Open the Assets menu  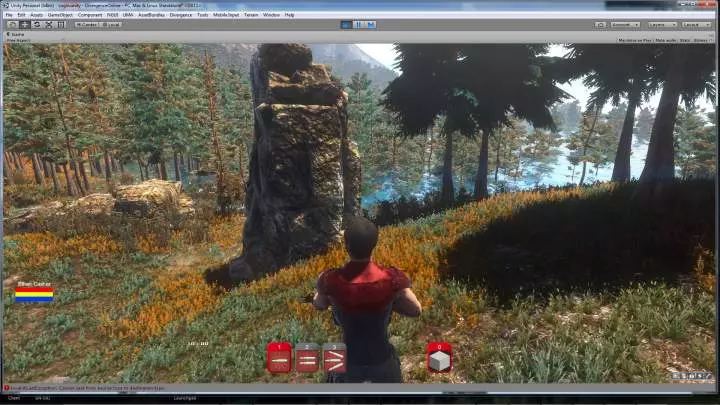(x=36, y=15)
